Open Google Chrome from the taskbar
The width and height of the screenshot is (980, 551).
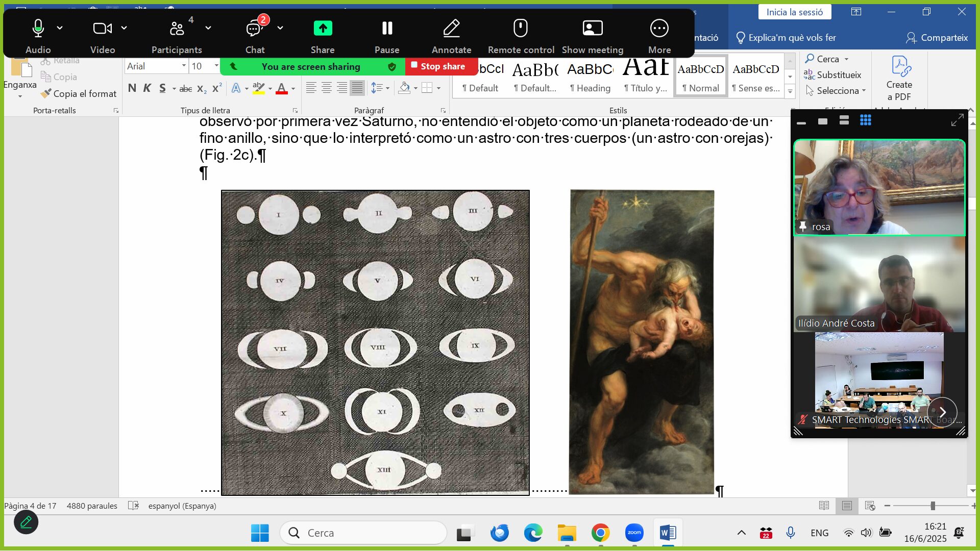[x=600, y=533]
